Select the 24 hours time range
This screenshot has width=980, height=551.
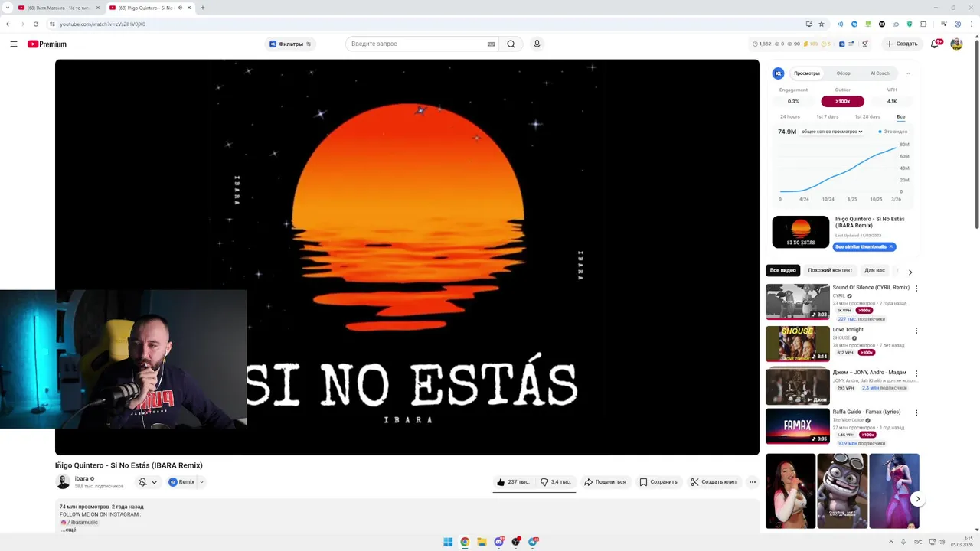[x=790, y=117]
